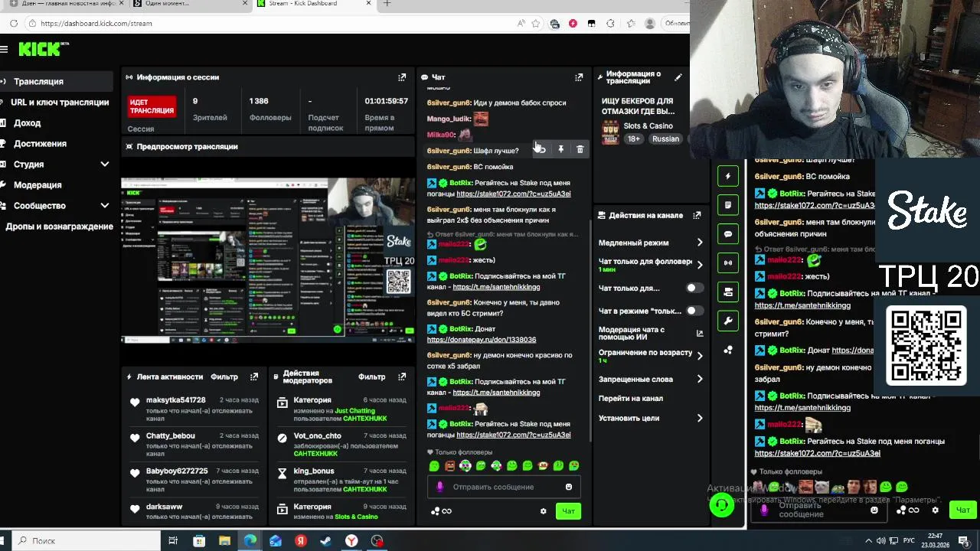980x551 pixels.
Task: Click the stream preview thumbnail
Action: click(x=268, y=261)
